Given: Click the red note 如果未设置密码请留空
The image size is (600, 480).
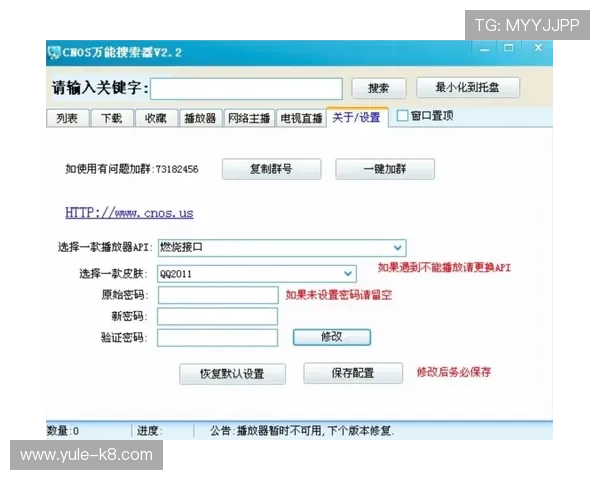Looking at the screenshot, I should pyautogui.click(x=339, y=295).
